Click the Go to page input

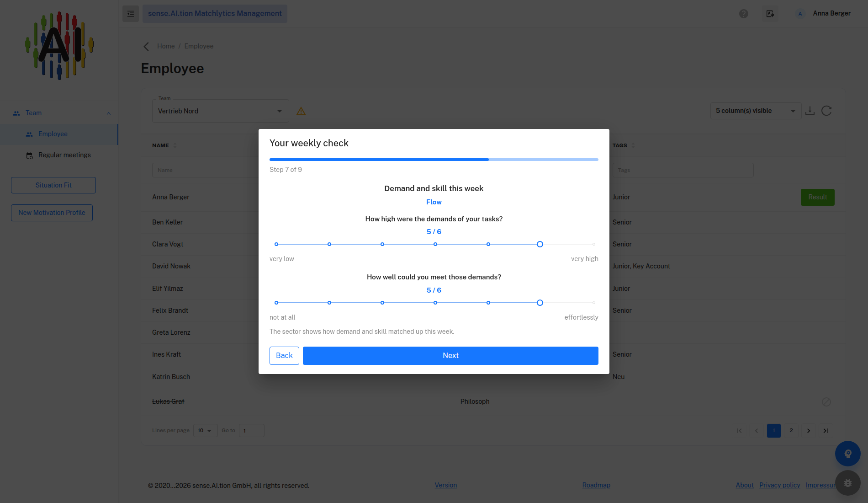pos(252,431)
